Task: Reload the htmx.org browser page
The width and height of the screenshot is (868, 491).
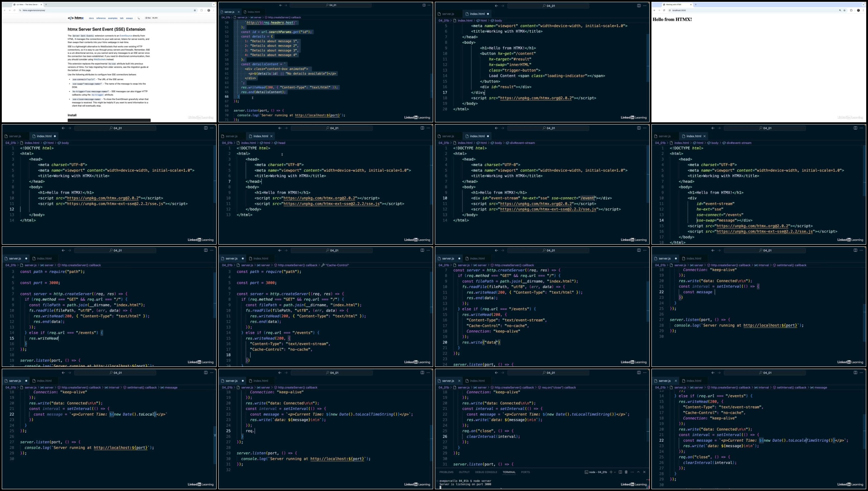Action: (14, 10)
